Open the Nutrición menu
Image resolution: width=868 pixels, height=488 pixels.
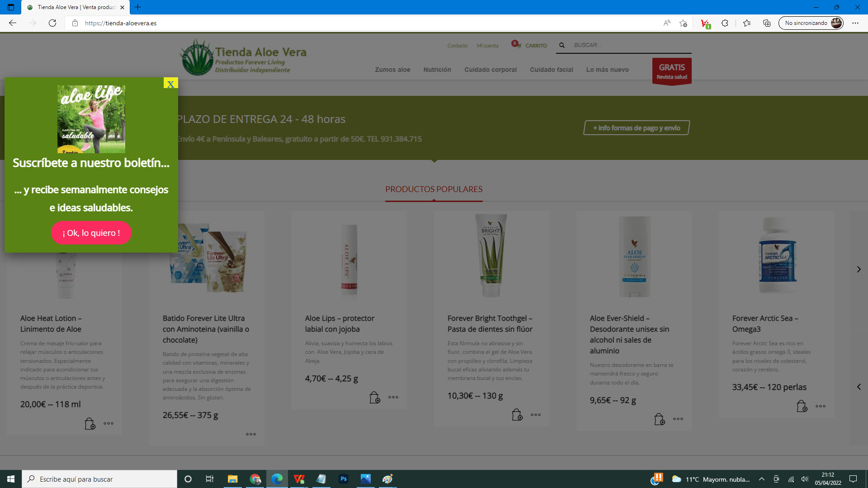(437, 70)
